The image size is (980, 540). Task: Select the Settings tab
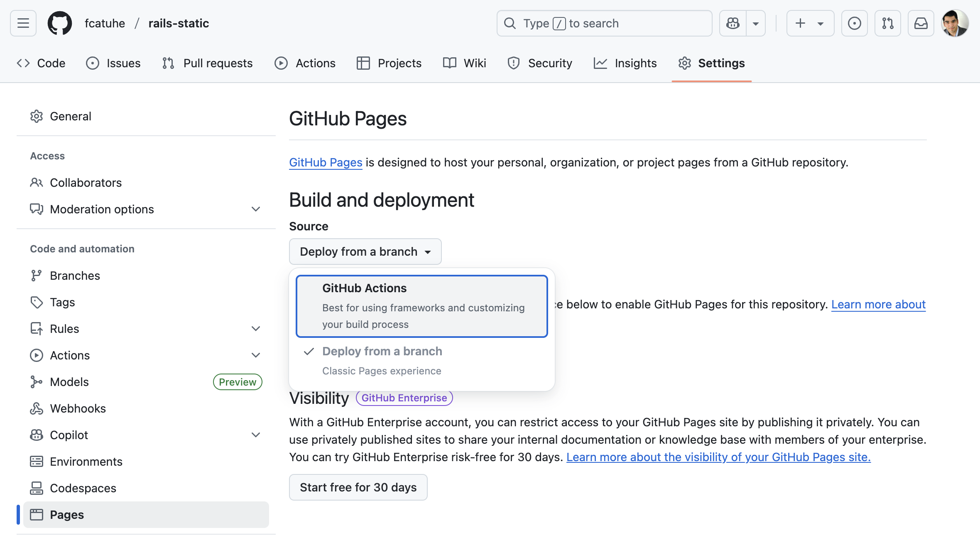[711, 63]
